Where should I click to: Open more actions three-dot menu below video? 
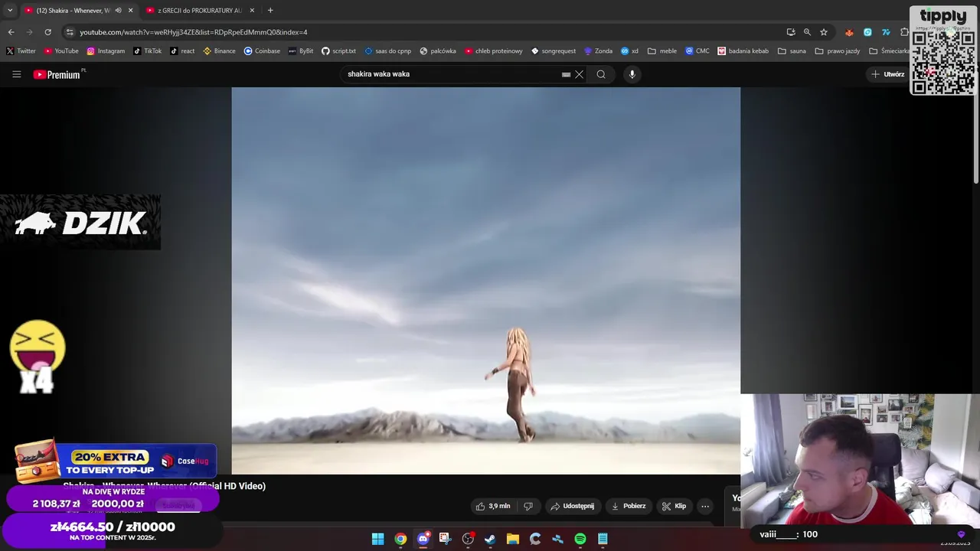point(705,506)
